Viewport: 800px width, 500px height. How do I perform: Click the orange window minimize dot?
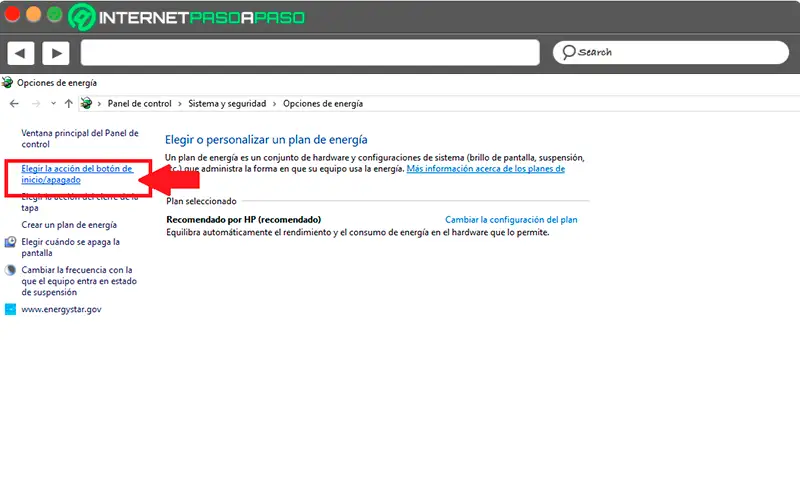(x=33, y=14)
